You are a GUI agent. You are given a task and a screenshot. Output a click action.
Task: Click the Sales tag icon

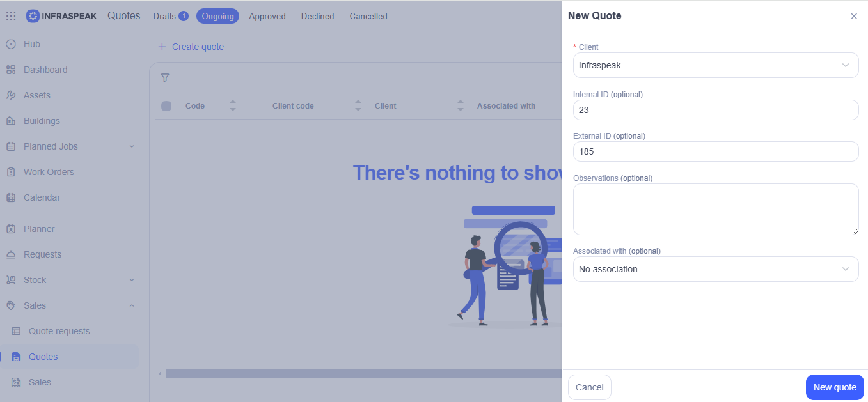tap(11, 305)
